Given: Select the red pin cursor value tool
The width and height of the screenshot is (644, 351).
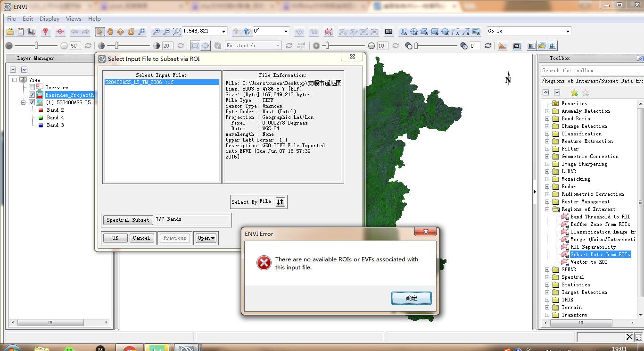Looking at the screenshot, I should pos(45,32).
